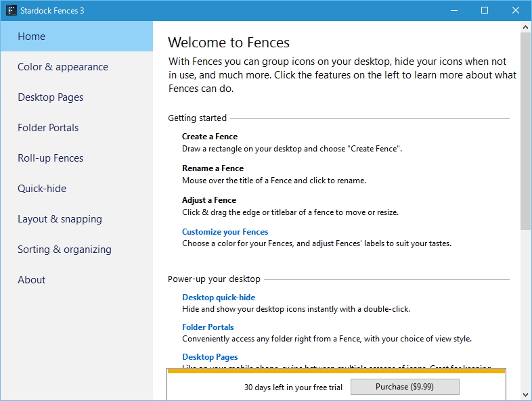Open the About page
This screenshot has height=401, width=532.
tap(32, 280)
